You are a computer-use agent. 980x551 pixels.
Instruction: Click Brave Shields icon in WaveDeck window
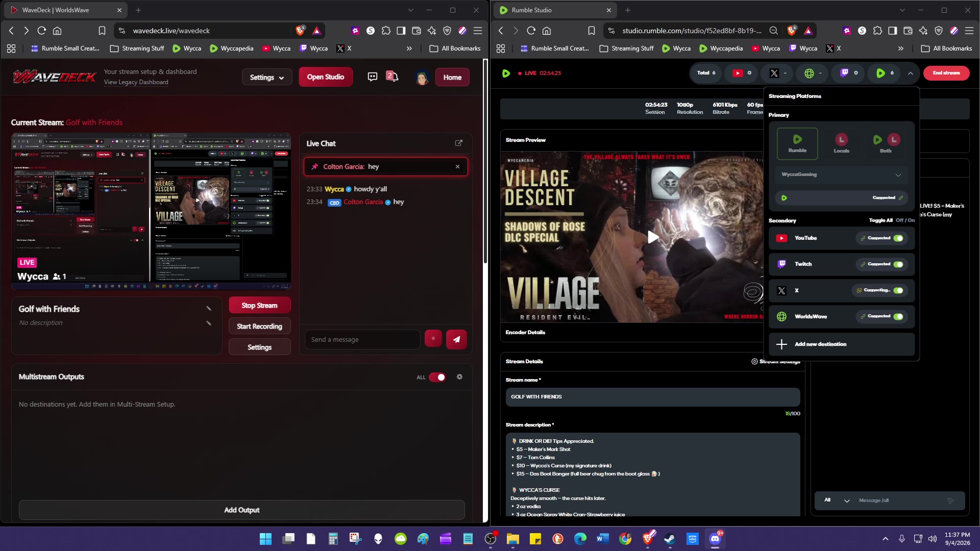click(x=300, y=31)
